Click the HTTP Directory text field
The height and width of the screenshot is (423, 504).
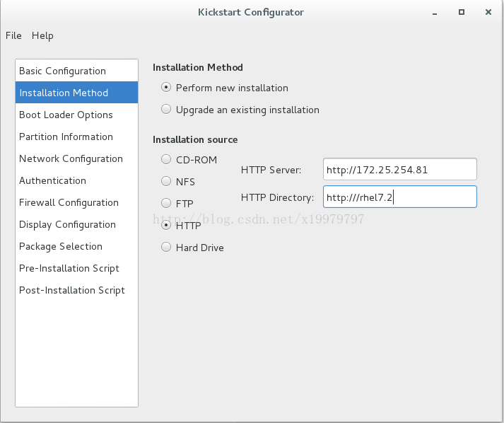coord(400,197)
